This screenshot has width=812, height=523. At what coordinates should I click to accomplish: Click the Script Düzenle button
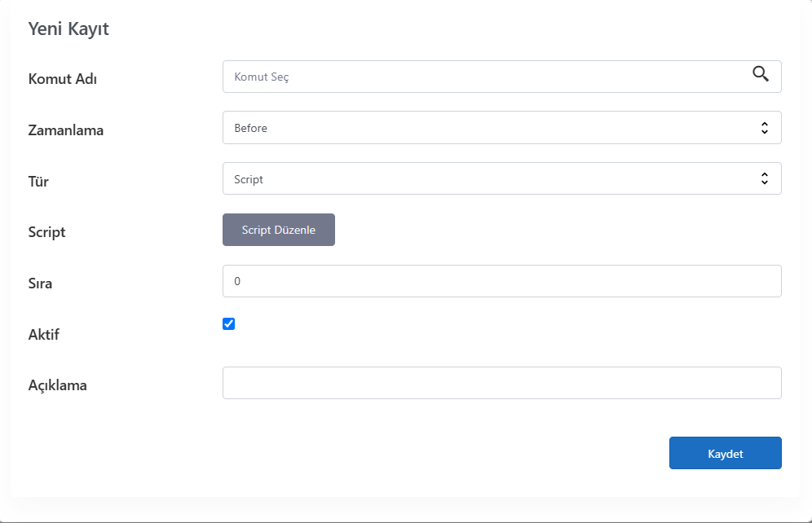(x=279, y=230)
